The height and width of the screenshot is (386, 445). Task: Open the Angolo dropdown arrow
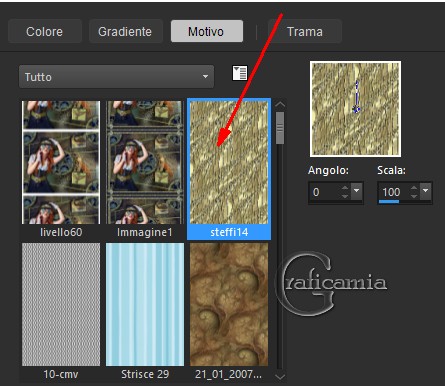356,191
